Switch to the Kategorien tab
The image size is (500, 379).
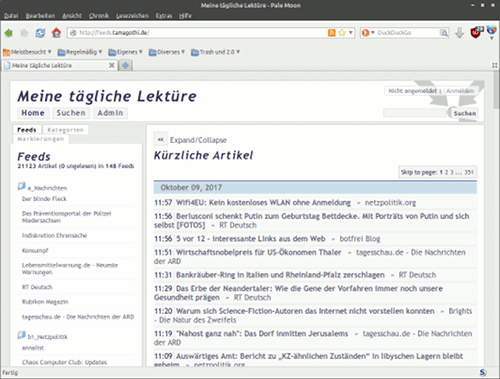(65, 130)
